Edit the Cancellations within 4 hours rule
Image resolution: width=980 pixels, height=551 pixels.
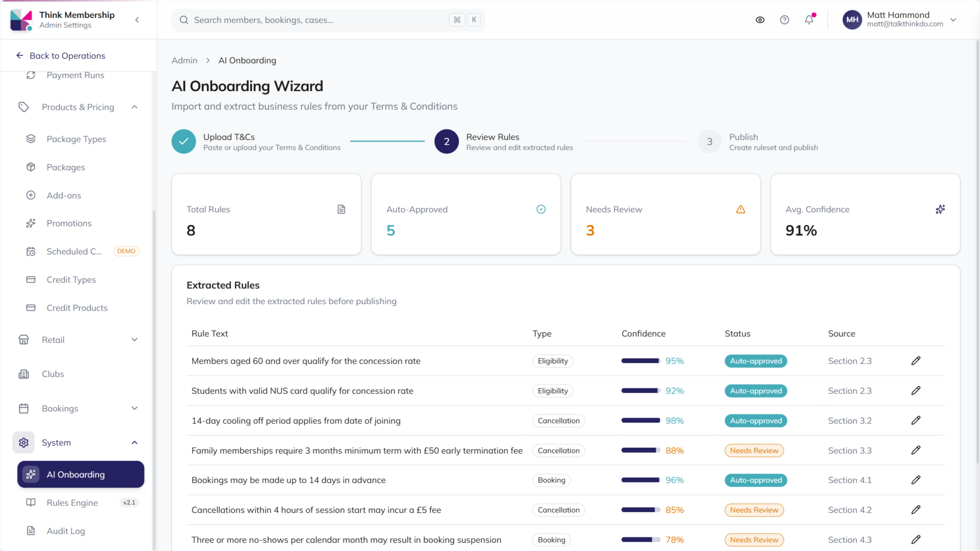(x=916, y=510)
